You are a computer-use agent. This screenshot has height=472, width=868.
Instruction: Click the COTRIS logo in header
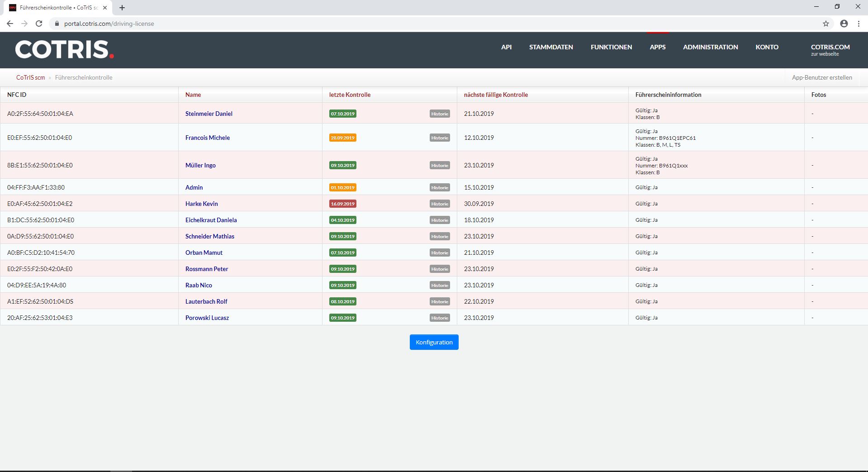click(x=64, y=50)
